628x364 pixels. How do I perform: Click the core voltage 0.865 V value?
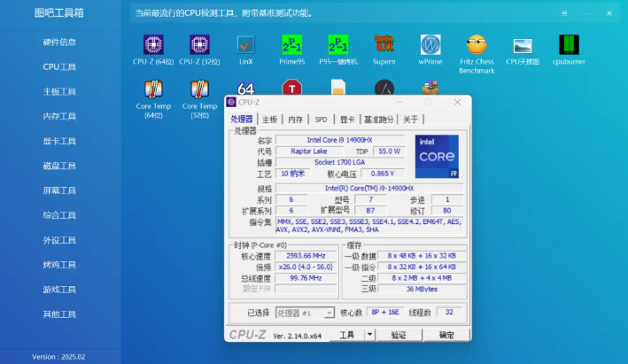pyautogui.click(x=383, y=174)
